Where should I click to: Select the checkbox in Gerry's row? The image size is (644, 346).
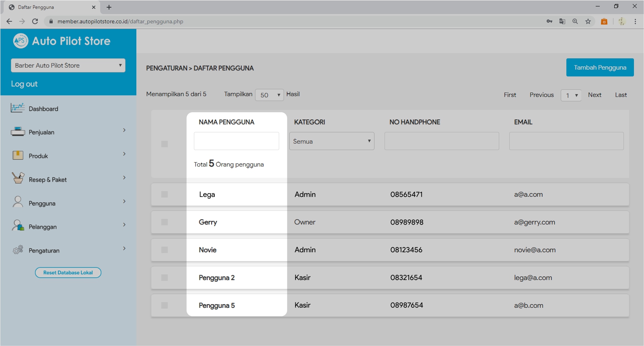click(x=165, y=222)
